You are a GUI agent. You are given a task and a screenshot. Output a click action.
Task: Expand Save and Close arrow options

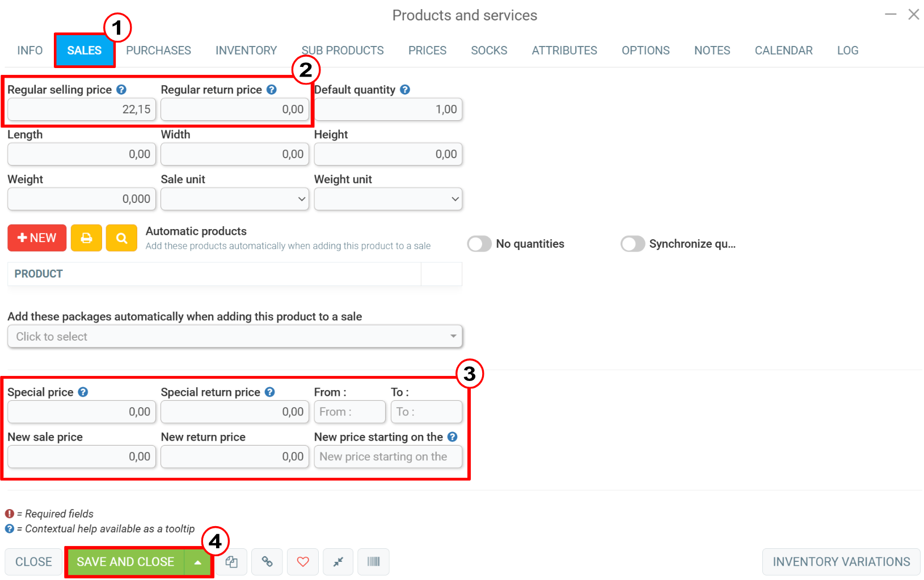tap(198, 562)
